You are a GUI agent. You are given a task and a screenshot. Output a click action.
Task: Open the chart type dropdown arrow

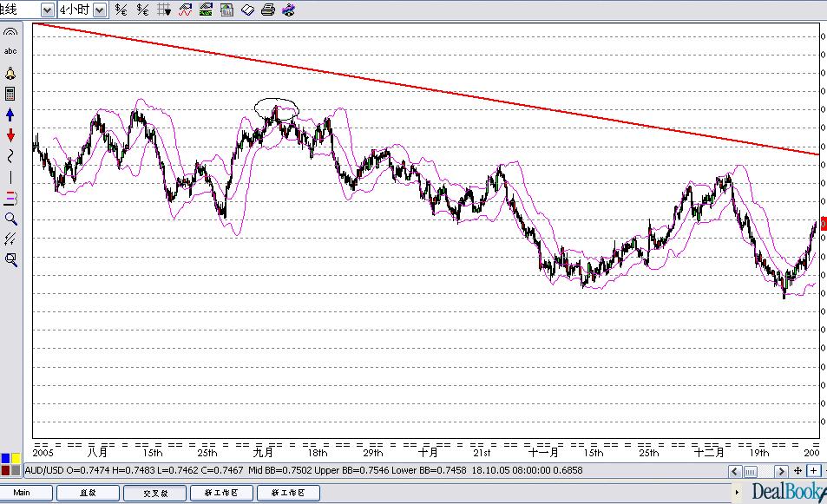point(47,10)
